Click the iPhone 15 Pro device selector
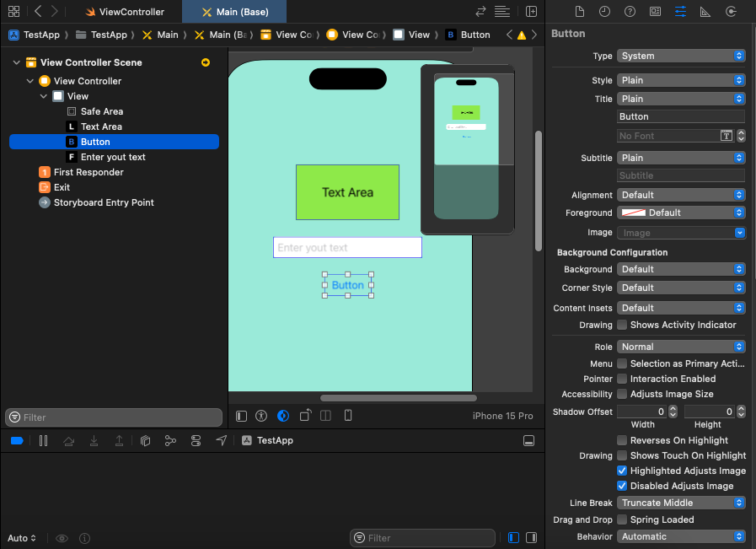 [x=502, y=416]
